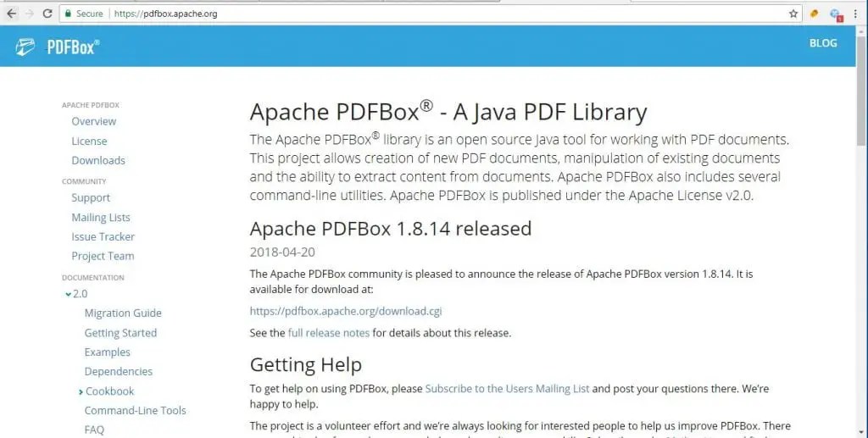Viewport: 868px width, 438px height.
Task: Open the BLOG link in header
Action: click(x=823, y=43)
